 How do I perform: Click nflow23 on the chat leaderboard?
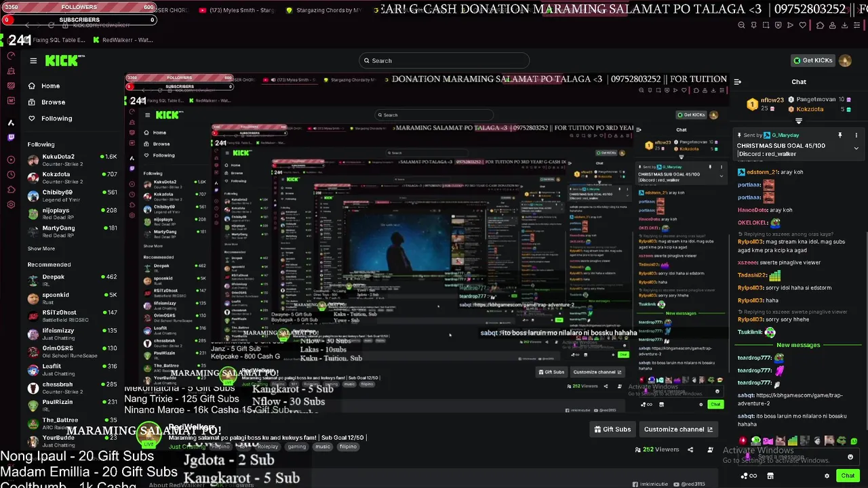point(772,100)
